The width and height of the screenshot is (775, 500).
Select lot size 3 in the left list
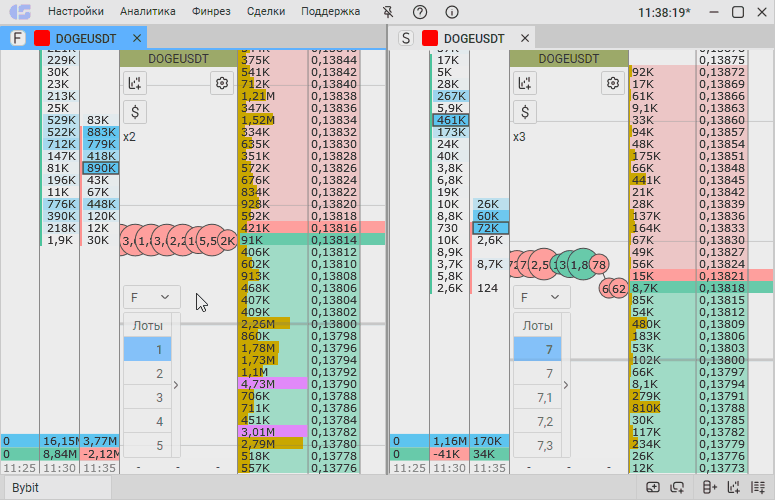coord(147,398)
